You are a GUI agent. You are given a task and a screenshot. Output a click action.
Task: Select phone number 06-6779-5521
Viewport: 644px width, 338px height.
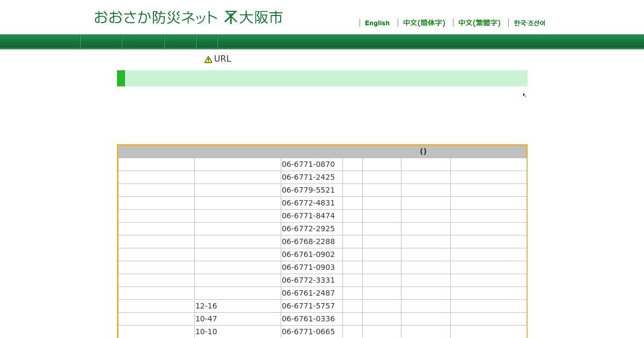coord(308,190)
